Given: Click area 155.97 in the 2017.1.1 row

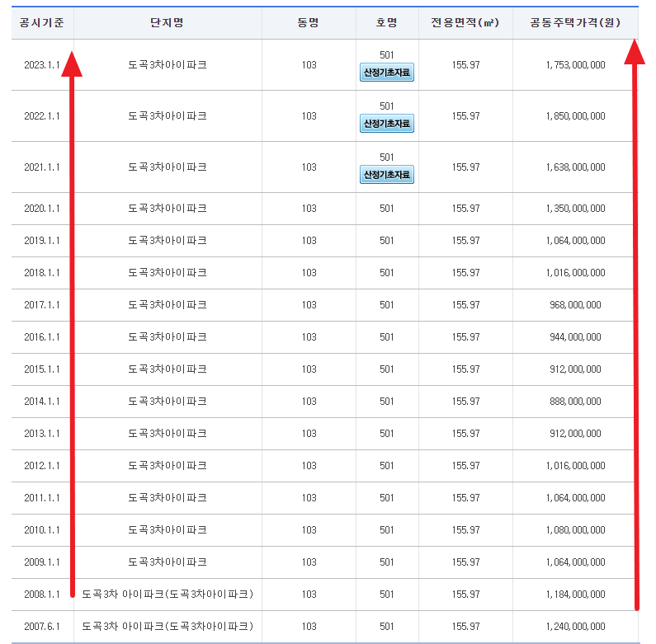Looking at the screenshot, I should pyautogui.click(x=465, y=305).
